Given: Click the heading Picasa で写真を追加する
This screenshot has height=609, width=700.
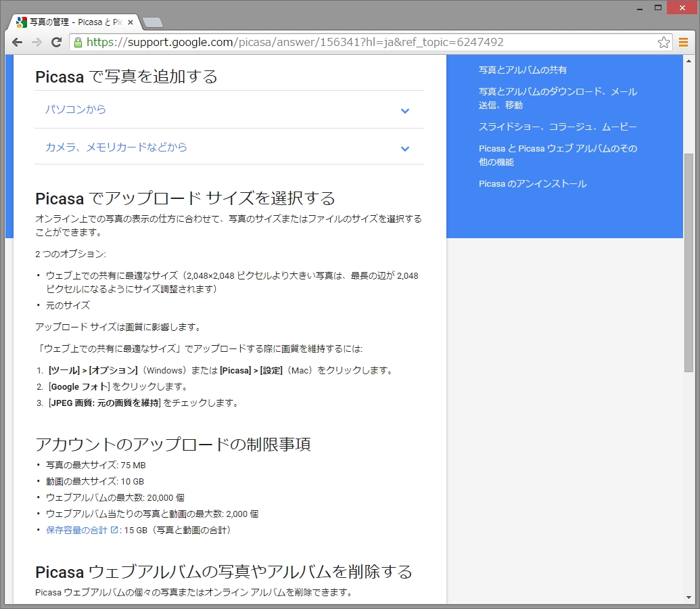Looking at the screenshot, I should coord(126,76).
